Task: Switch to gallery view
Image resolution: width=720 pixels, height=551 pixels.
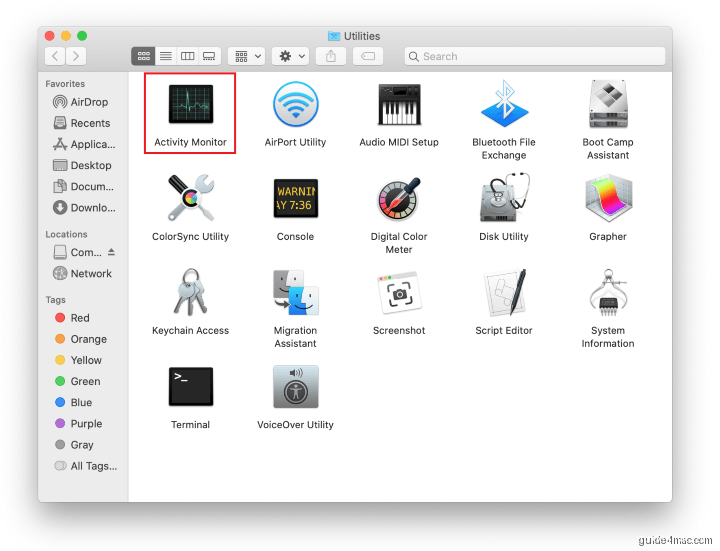Action: (x=209, y=56)
